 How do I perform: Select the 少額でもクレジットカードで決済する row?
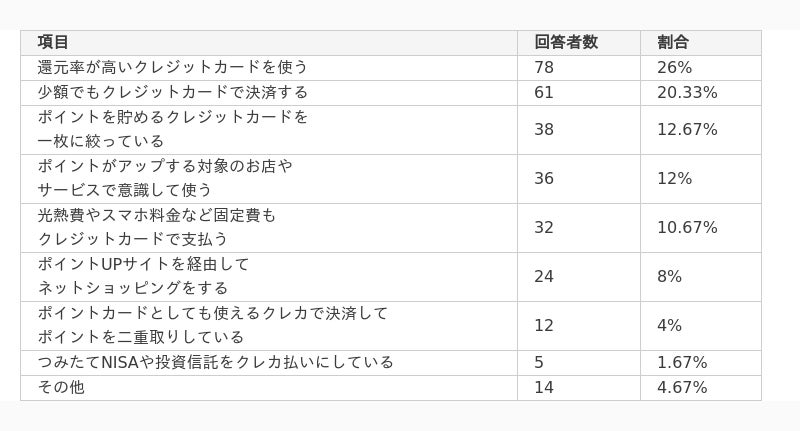click(x=391, y=93)
